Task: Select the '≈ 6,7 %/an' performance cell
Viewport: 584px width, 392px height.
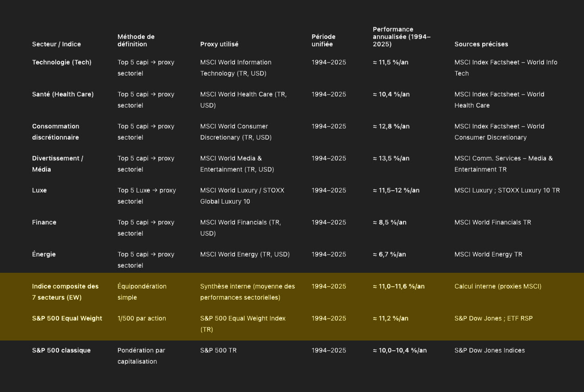Action: (389, 254)
